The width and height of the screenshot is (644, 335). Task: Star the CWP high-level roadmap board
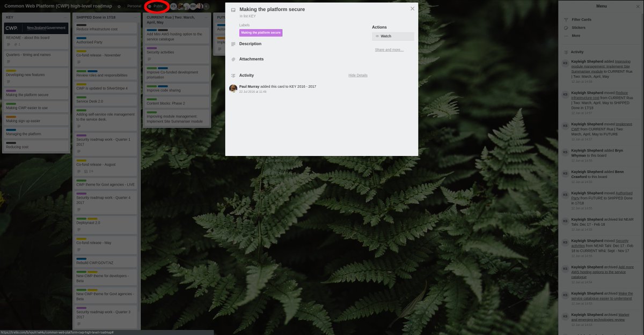(x=119, y=6)
